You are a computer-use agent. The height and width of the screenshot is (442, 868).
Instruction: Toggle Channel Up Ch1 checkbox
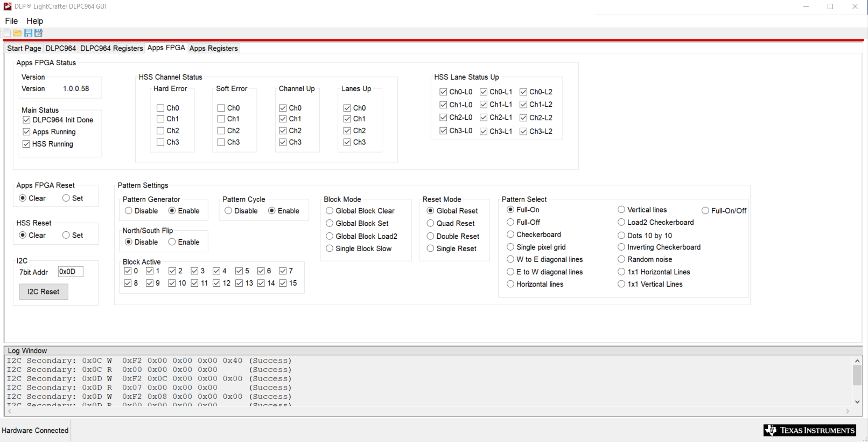coord(283,119)
